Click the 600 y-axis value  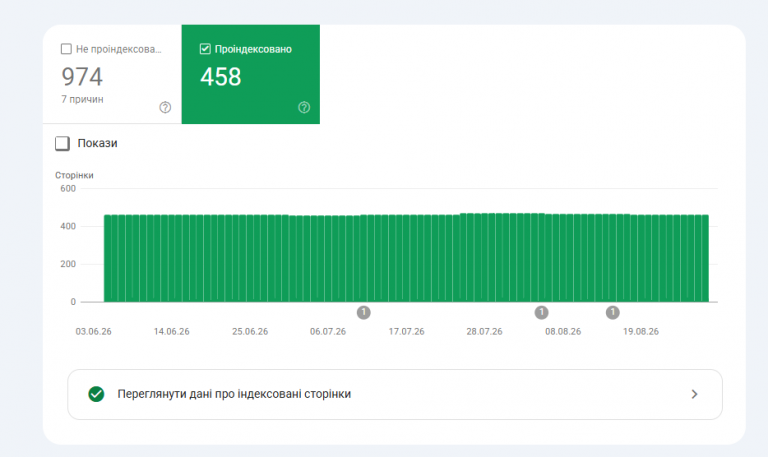[68, 189]
